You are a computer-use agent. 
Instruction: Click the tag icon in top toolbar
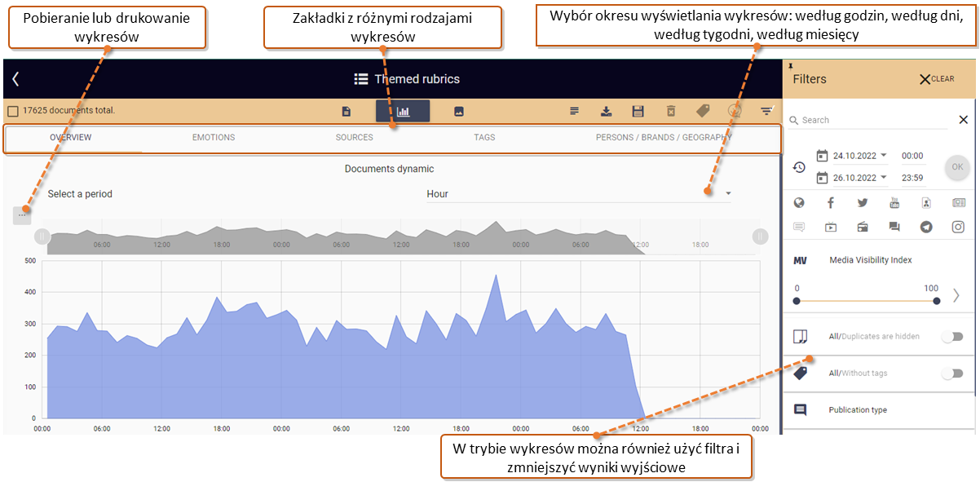coord(702,111)
